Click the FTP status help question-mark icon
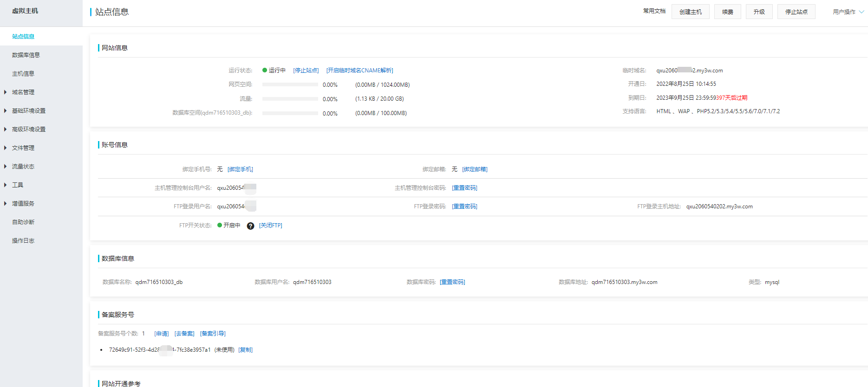The image size is (868, 387). 250,226
